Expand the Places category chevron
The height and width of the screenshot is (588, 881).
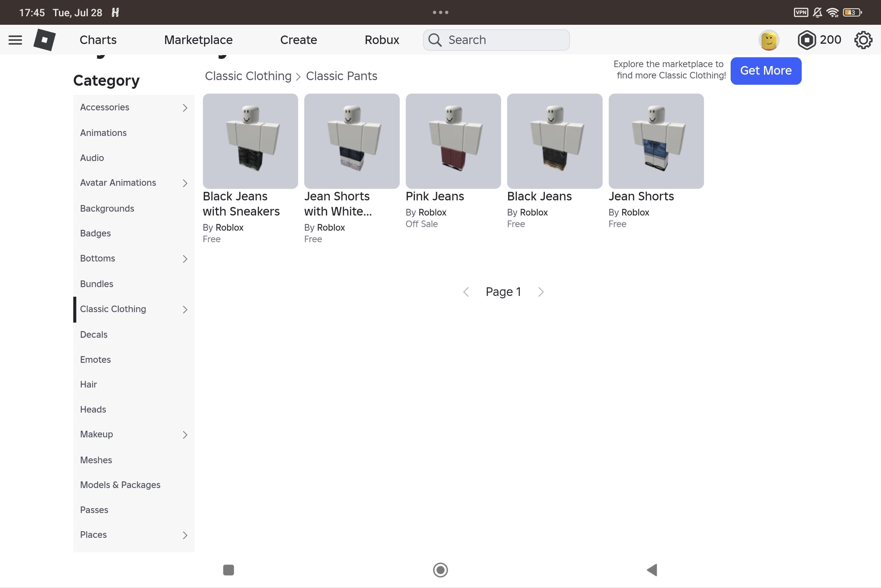click(x=185, y=535)
